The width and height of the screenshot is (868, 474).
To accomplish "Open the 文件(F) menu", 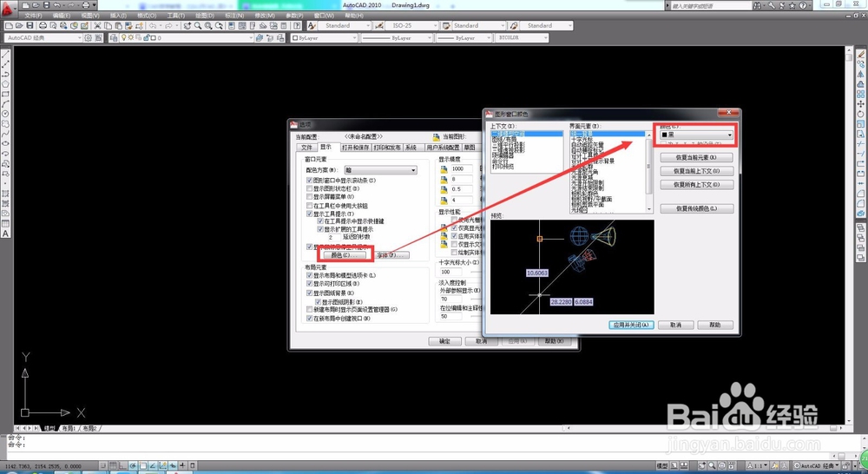I will click(x=33, y=16).
